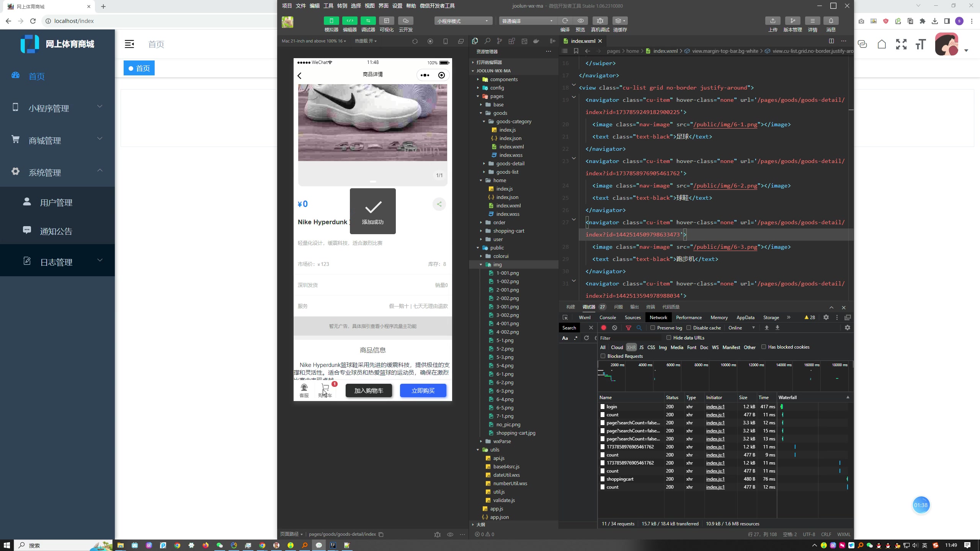Open the 消息 notifications bell
Viewport: 980px width, 551px height.
coord(831,21)
